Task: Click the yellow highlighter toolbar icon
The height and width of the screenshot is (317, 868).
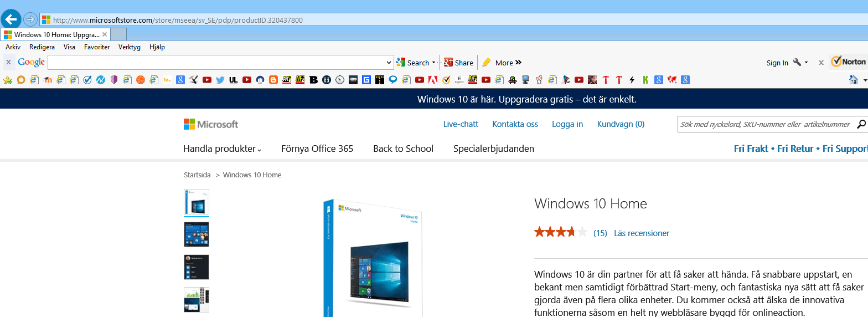Action: [487, 63]
